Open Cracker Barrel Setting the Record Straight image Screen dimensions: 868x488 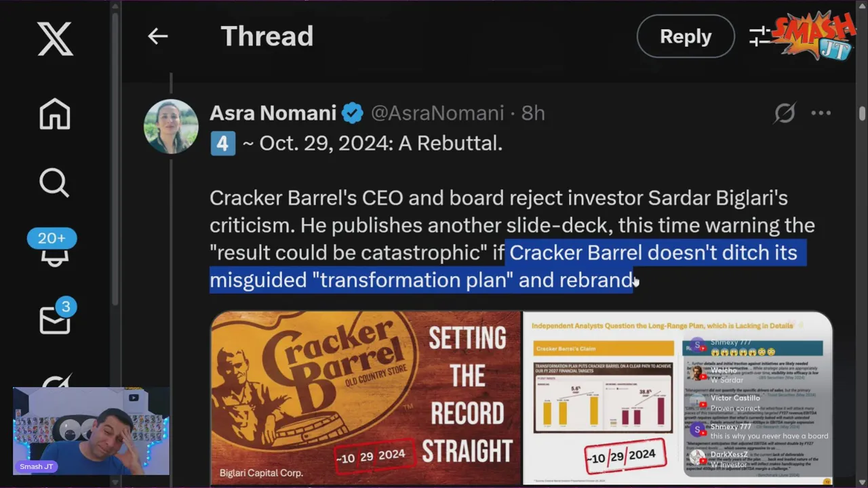(x=366, y=398)
